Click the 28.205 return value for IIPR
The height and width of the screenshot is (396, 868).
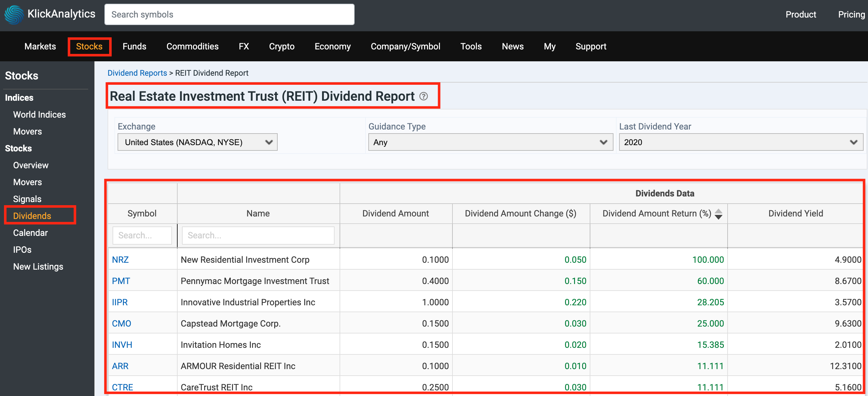[x=710, y=302]
